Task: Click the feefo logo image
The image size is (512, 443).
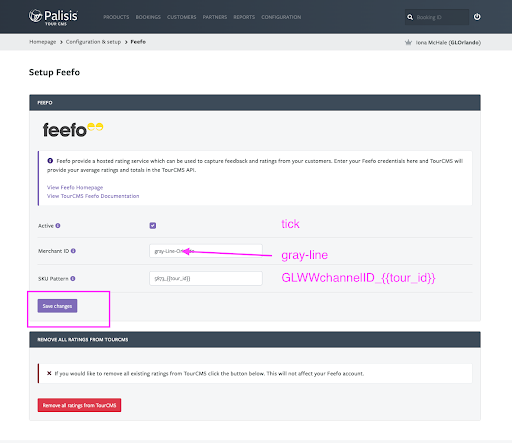Action: pyautogui.click(x=73, y=130)
